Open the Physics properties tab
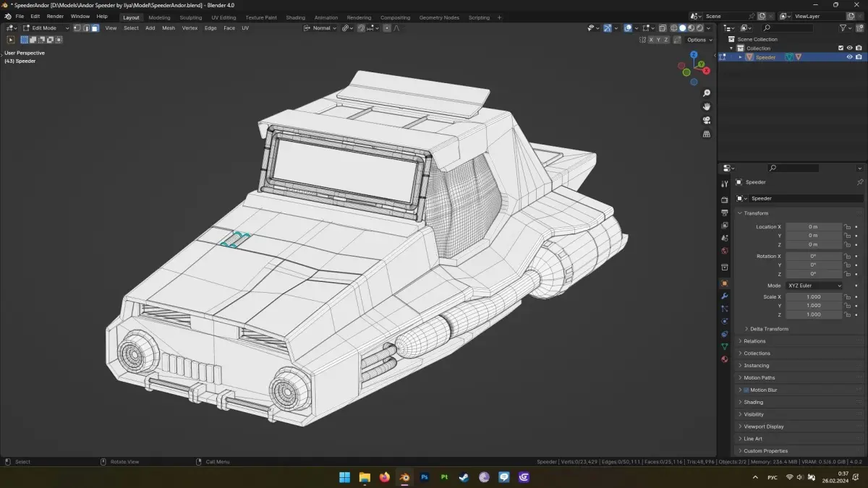The height and width of the screenshot is (488, 868). (724, 321)
